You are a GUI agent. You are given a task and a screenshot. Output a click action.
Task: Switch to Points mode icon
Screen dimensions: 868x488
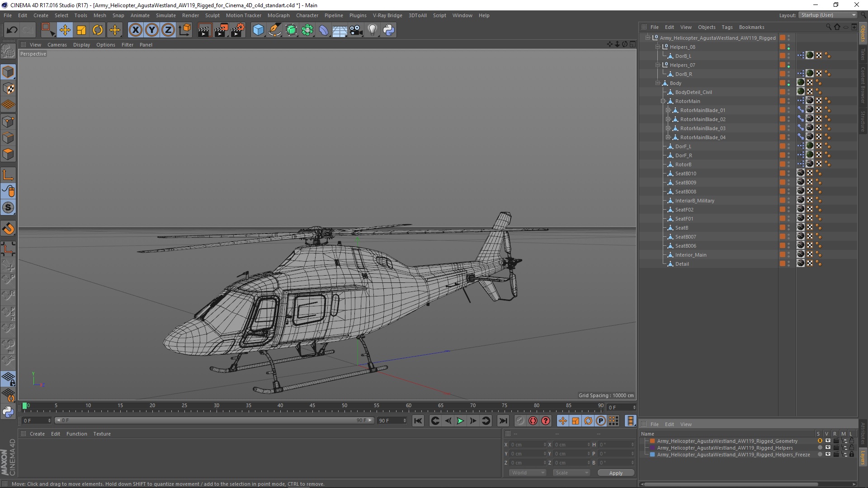pos(8,122)
